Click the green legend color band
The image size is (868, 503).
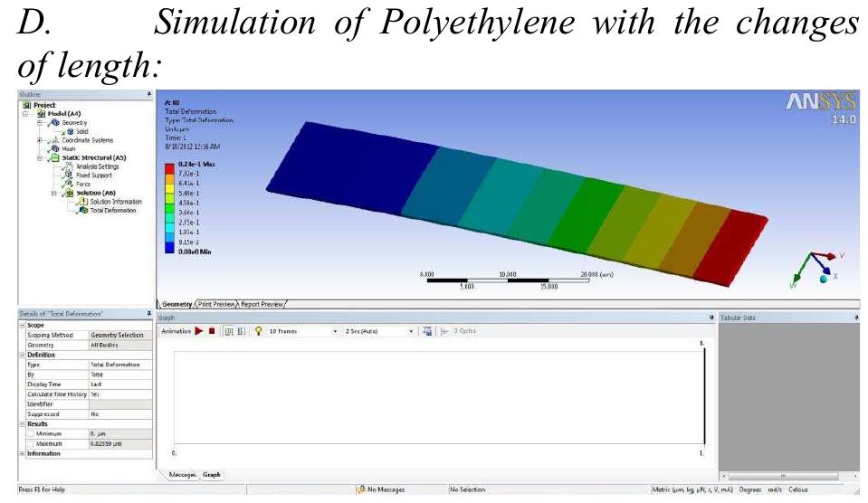coord(169,208)
